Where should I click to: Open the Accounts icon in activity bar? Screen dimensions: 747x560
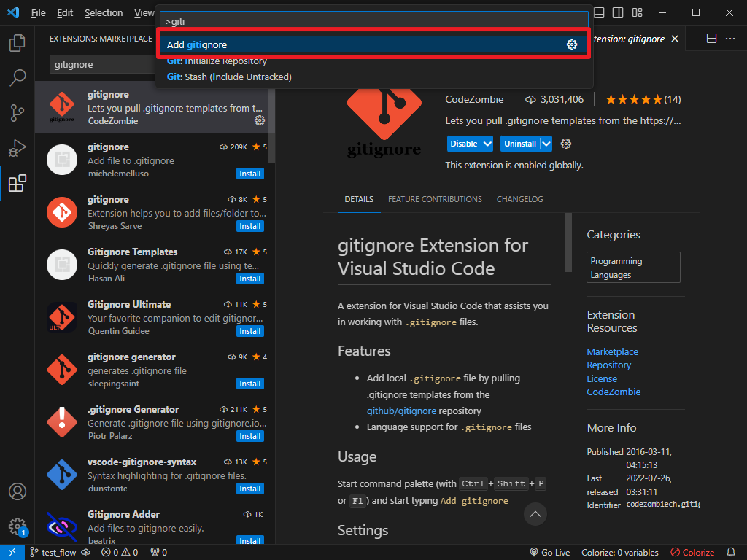point(18,491)
